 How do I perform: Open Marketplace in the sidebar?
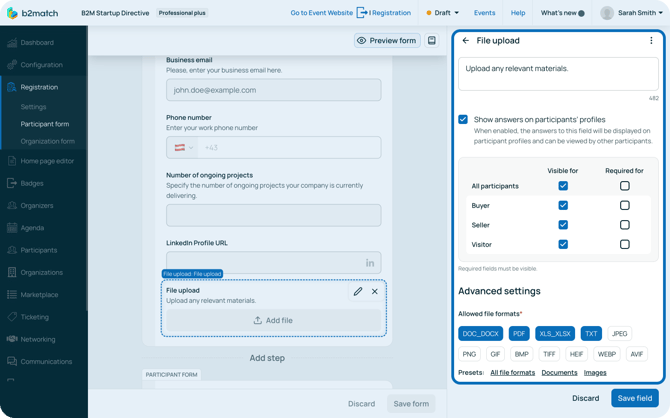click(x=39, y=294)
